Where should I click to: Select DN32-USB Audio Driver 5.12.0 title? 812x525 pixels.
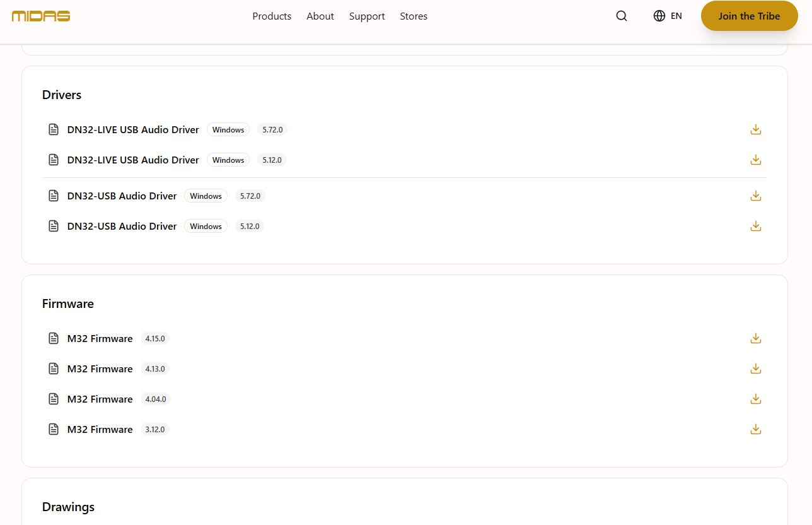tap(122, 226)
